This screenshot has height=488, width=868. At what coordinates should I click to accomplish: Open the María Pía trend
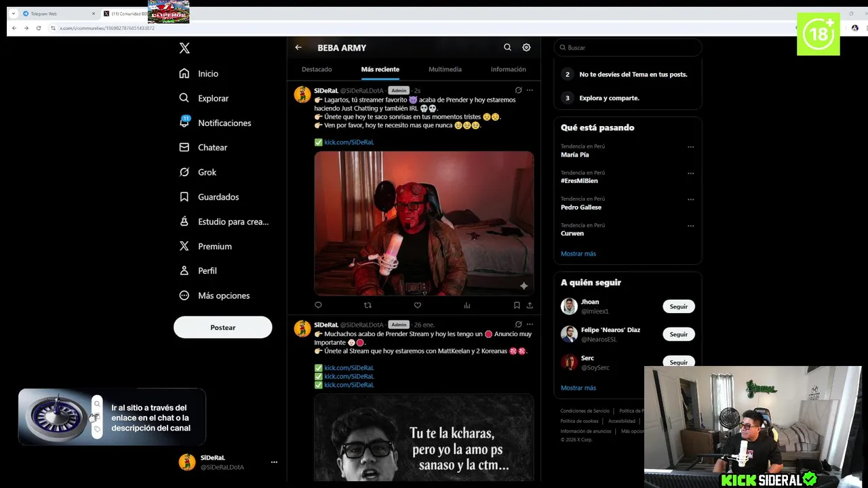click(x=574, y=155)
